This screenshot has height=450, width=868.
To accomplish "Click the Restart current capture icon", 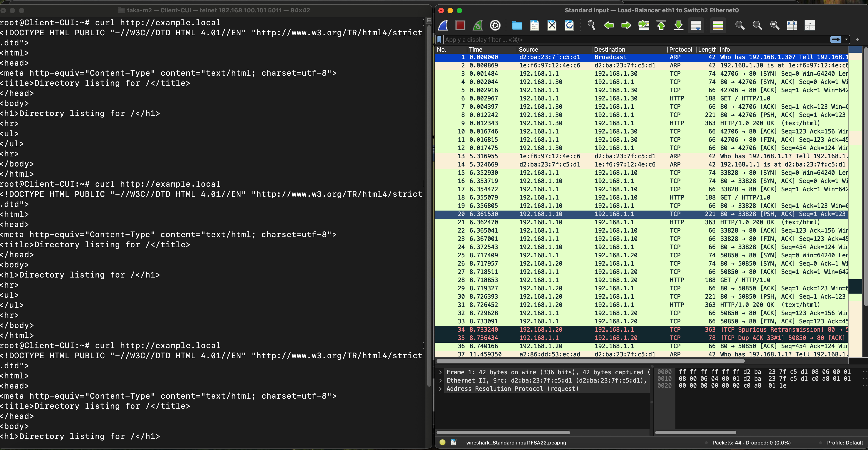I will [478, 25].
